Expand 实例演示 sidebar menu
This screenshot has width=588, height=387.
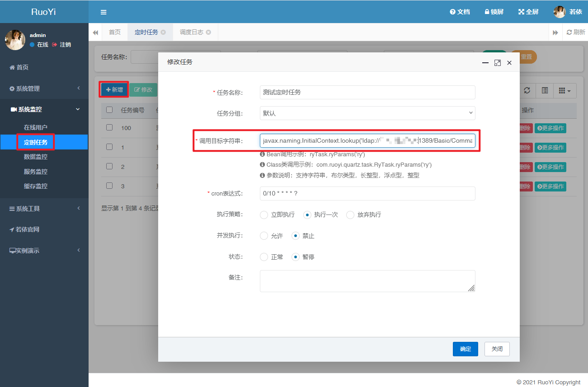[x=44, y=251]
